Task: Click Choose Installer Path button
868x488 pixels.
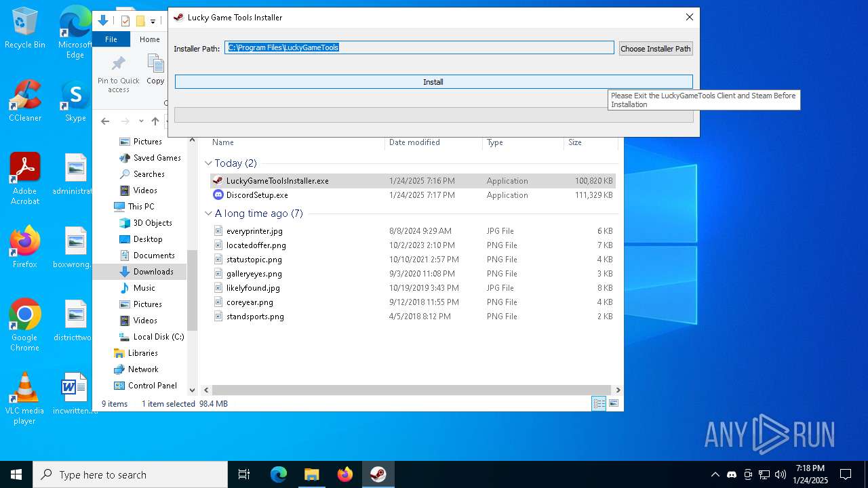Action: click(655, 48)
